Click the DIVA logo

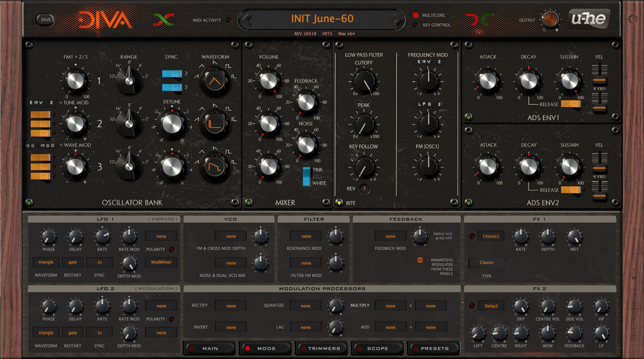tap(105, 20)
